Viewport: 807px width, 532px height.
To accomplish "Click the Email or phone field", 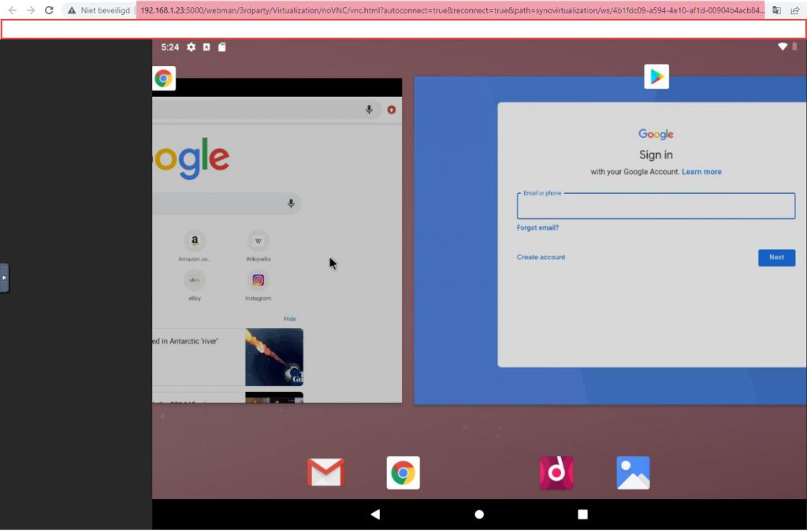I will [656, 207].
